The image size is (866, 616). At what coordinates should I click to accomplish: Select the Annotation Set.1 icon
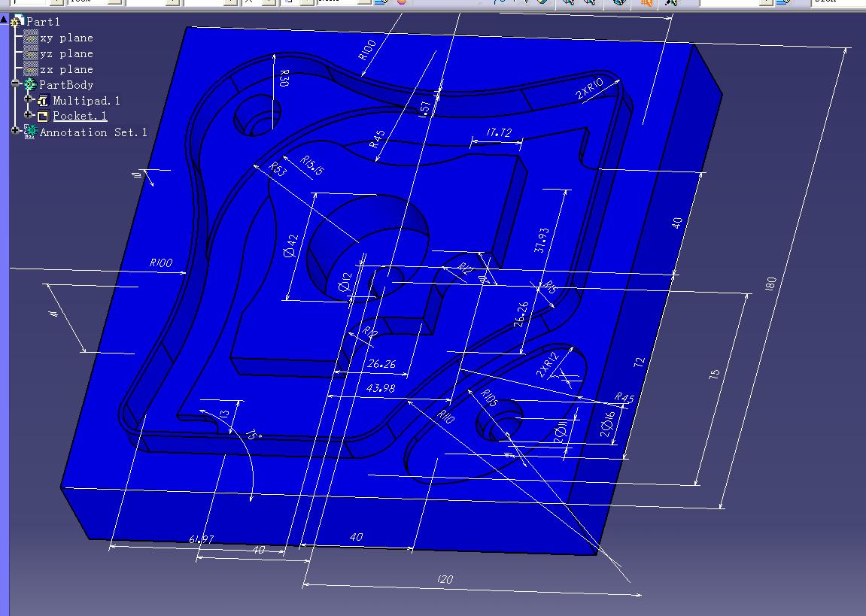pyautogui.click(x=30, y=132)
